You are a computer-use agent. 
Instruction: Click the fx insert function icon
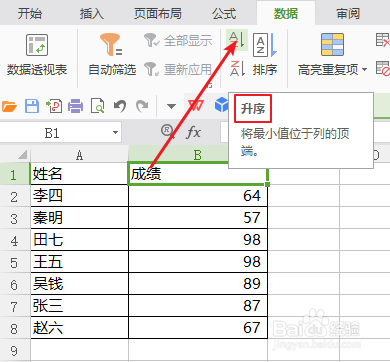[x=193, y=133]
